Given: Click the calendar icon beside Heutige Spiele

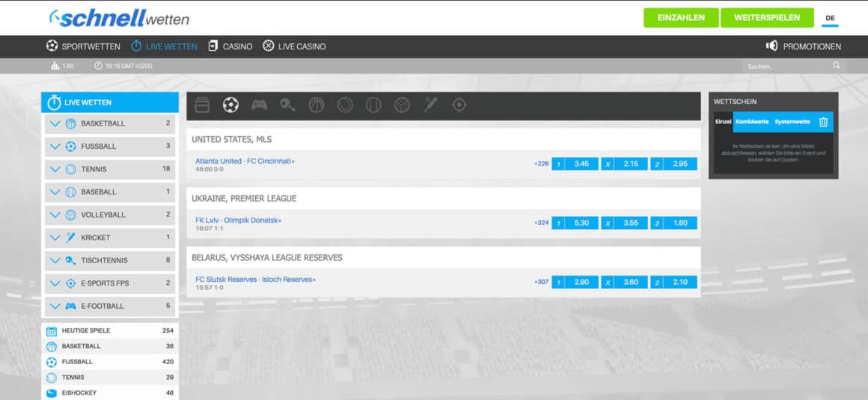Looking at the screenshot, I should [x=52, y=331].
